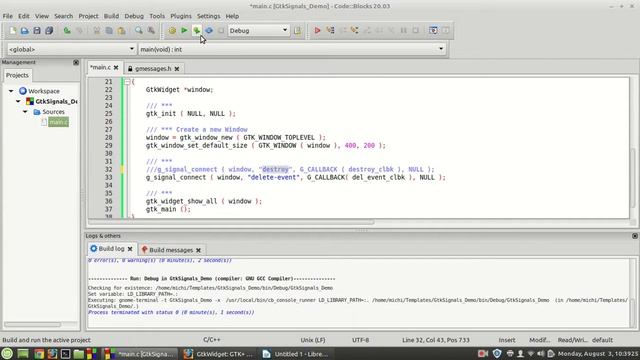Open the volume control in system tray

(x=541, y=353)
